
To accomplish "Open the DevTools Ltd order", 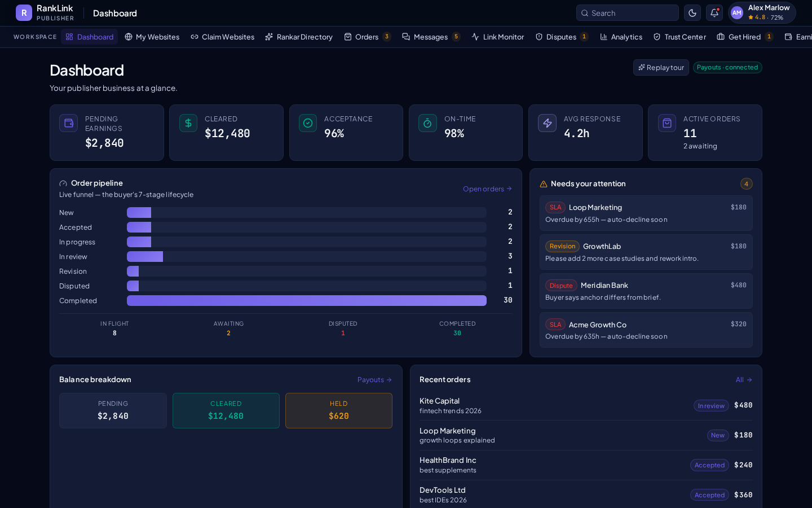I will pyautogui.click(x=586, y=494).
